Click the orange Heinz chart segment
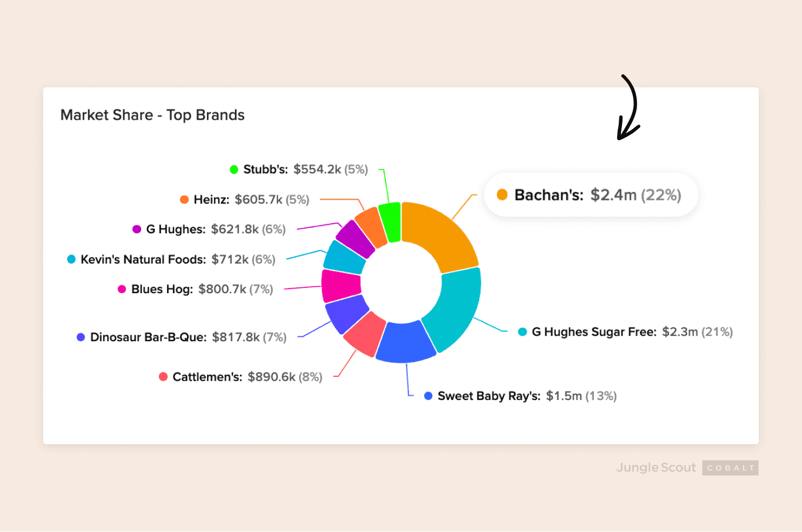The image size is (802, 532). [x=370, y=226]
